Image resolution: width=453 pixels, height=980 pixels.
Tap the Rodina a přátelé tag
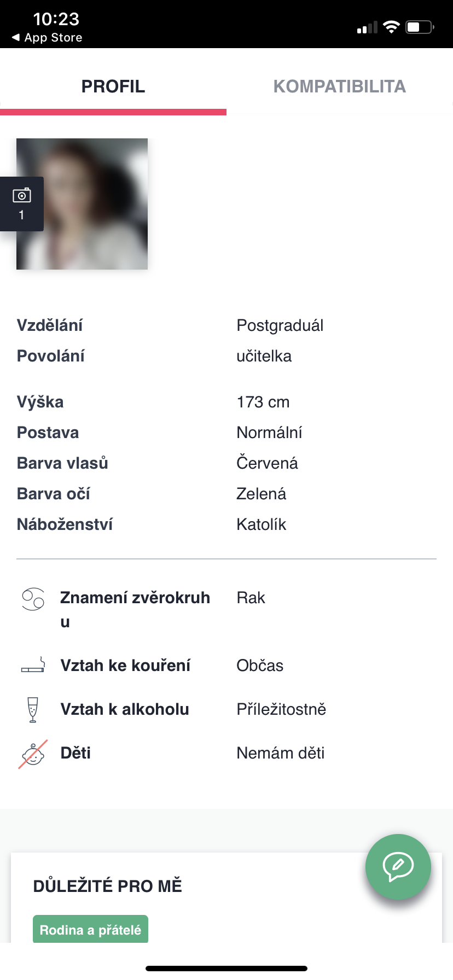(90, 930)
